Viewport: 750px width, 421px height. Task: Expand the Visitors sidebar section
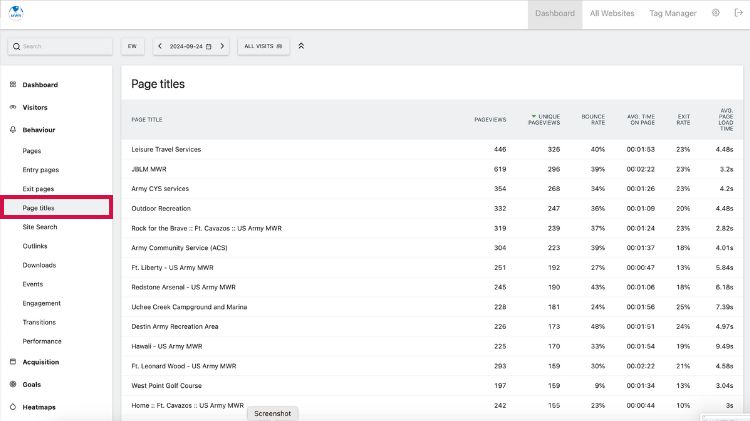(35, 108)
